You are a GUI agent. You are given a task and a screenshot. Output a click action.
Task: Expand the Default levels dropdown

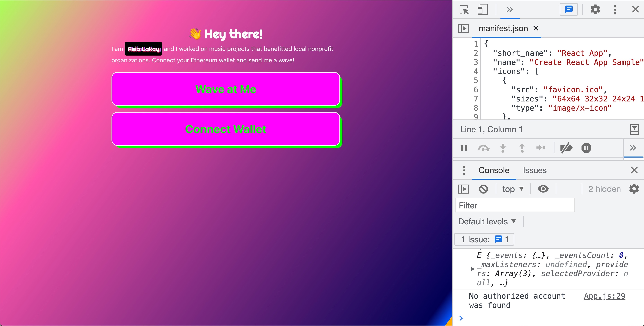487,221
